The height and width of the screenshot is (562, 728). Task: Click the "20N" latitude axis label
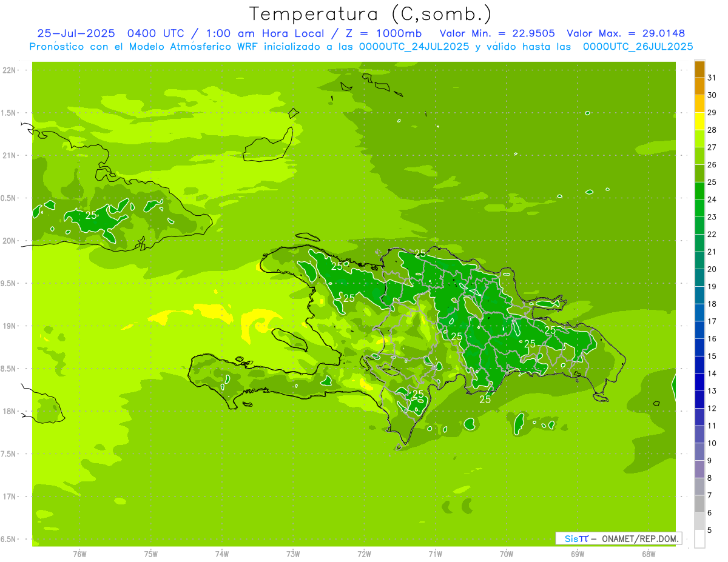tap(8, 241)
